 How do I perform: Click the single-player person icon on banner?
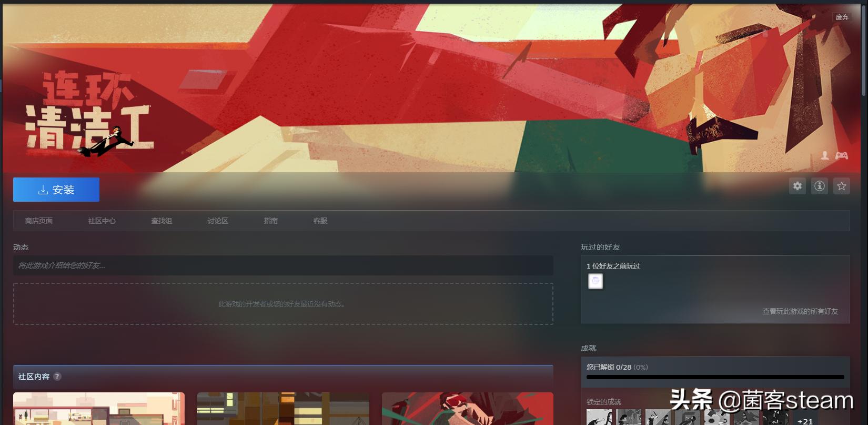click(x=825, y=155)
